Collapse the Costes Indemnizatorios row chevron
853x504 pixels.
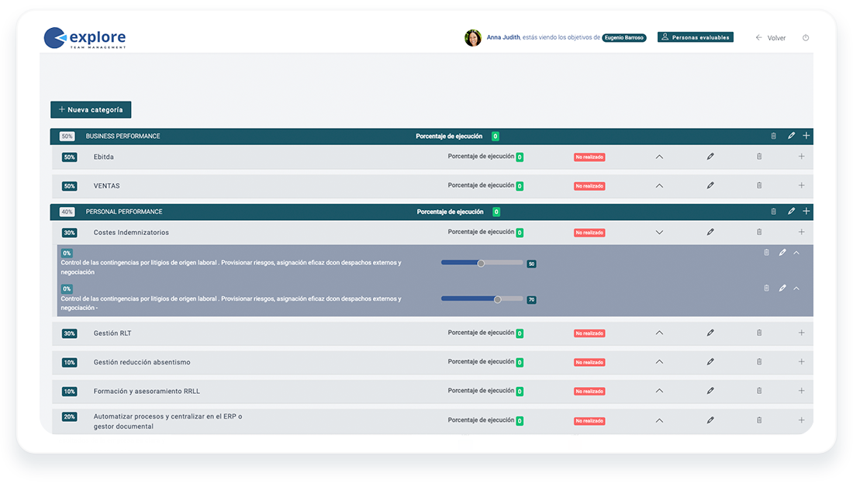[x=659, y=232]
